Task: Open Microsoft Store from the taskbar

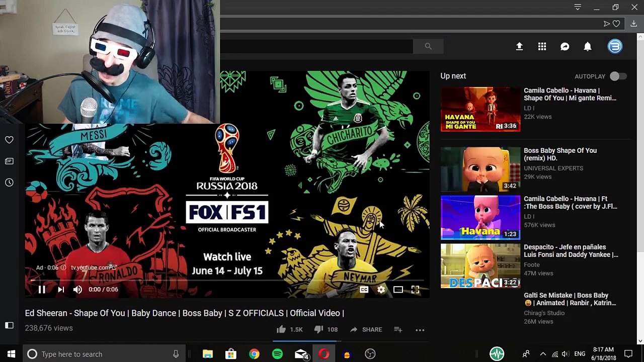Action: point(231,354)
